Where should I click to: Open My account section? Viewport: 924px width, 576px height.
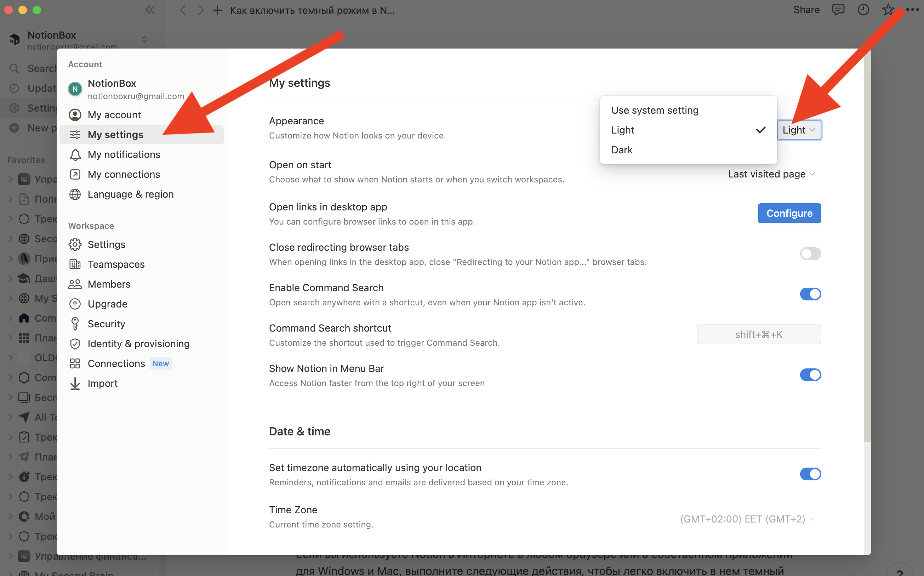pyautogui.click(x=141, y=115)
